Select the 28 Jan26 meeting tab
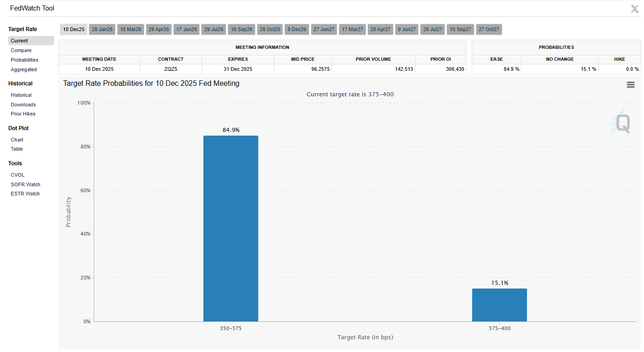 pos(102,29)
